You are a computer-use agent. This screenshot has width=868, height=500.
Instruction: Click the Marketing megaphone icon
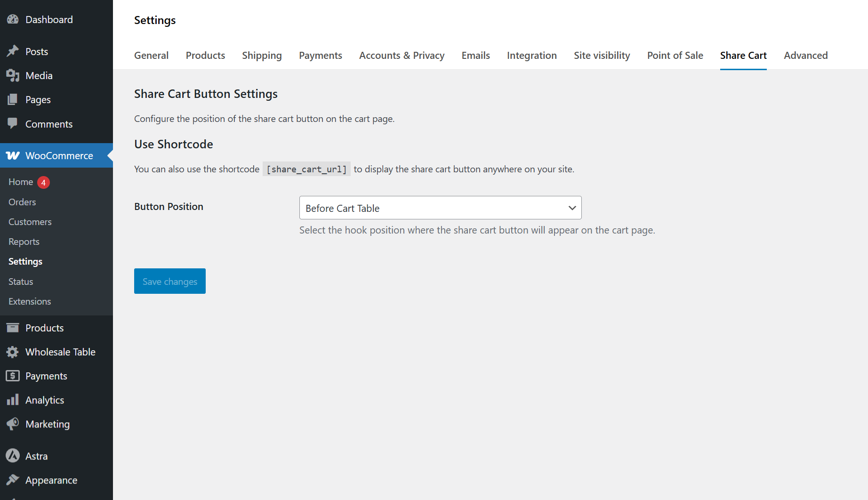coord(13,424)
